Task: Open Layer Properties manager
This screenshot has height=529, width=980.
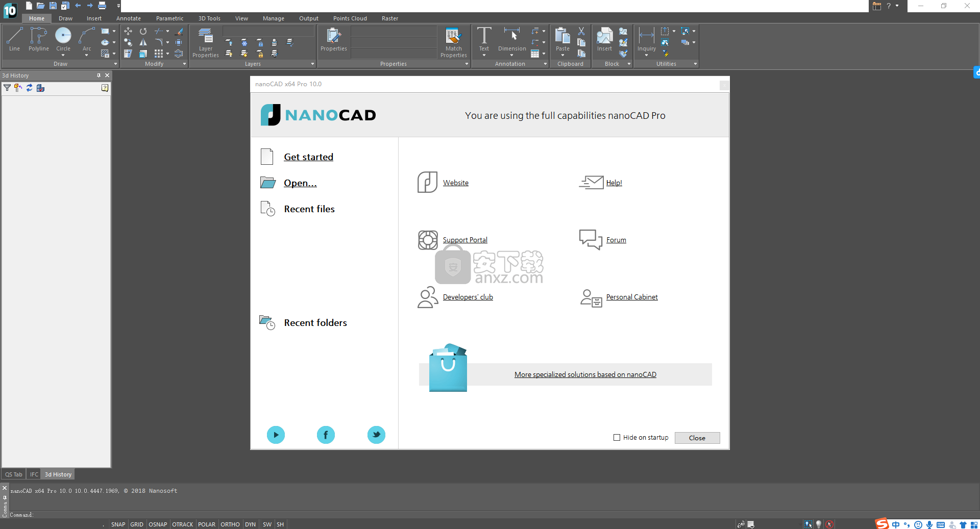Action: (206, 43)
